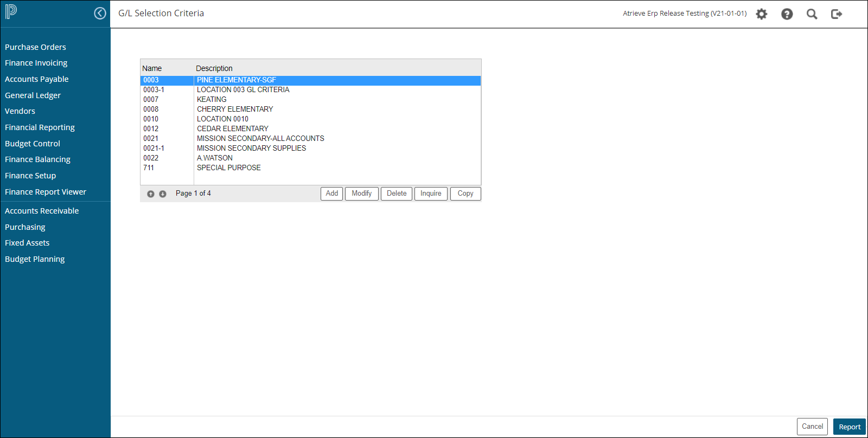Open help with the question mark icon

[x=787, y=14]
